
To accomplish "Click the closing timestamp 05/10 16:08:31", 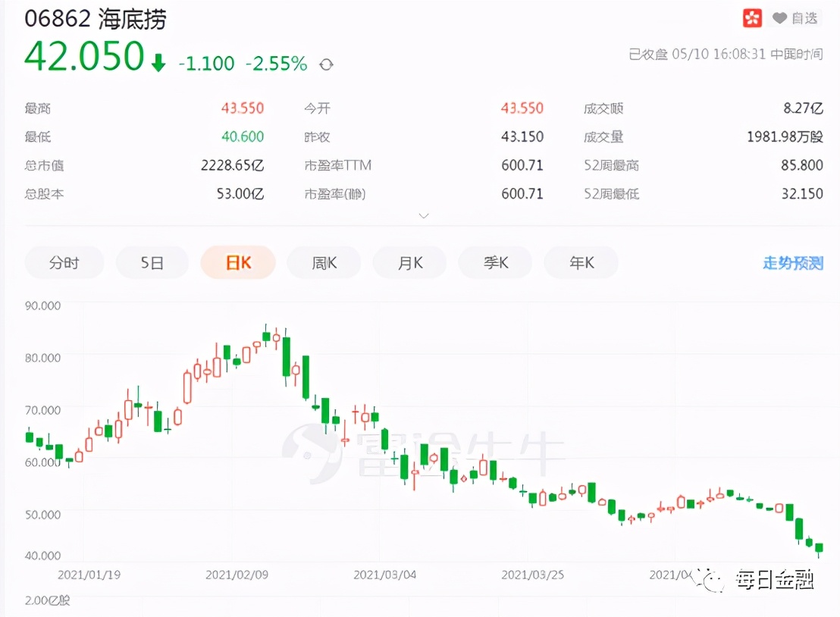I will [719, 54].
